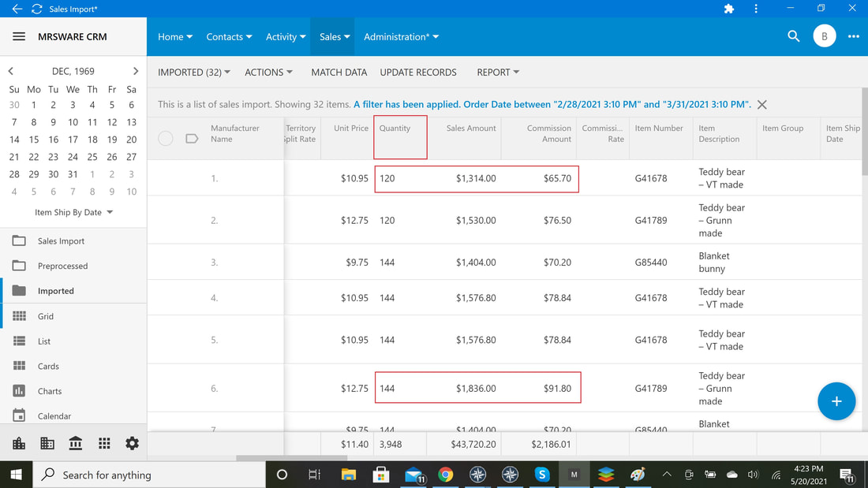Viewport: 868px width, 488px height.
Task: Click the refresh icon in title bar
Action: click(x=37, y=9)
